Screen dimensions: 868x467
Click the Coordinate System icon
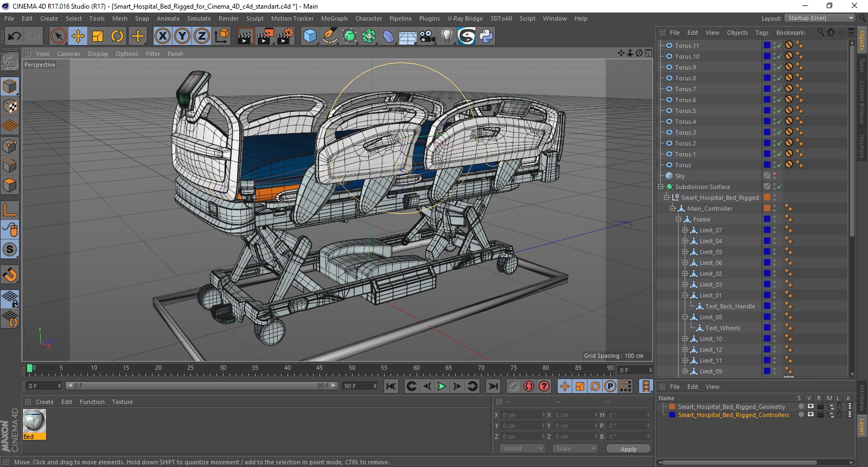point(221,36)
